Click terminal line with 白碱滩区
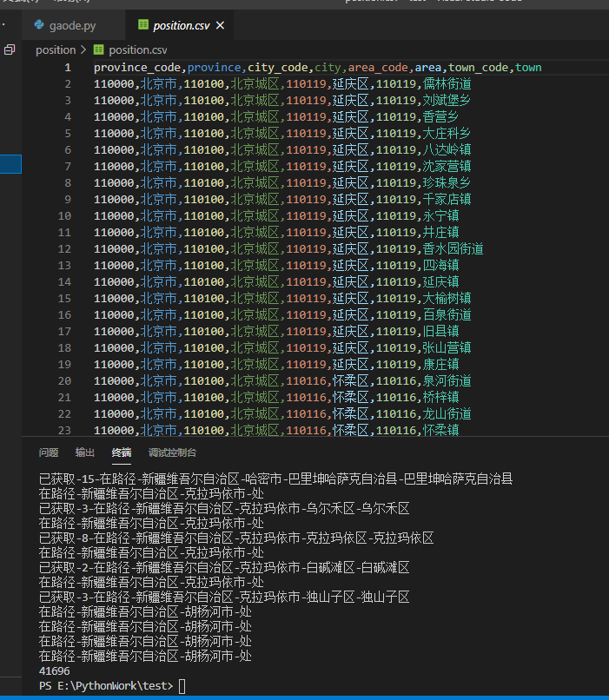 (224, 567)
